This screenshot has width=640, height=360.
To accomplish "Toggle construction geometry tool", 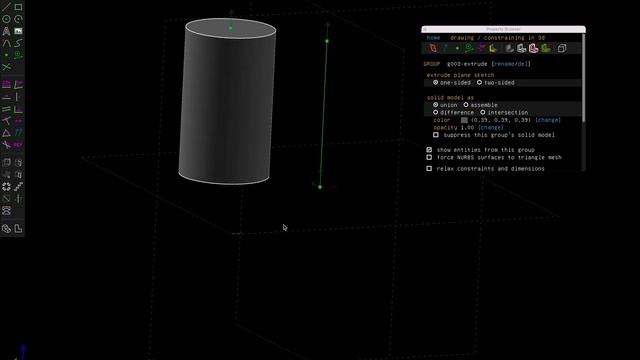I will 18,55.
